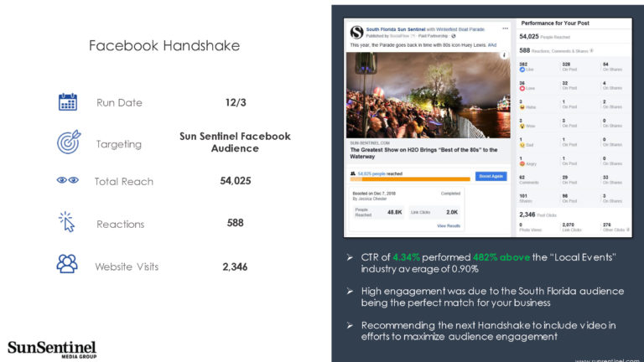The height and width of the screenshot is (362, 644).
Task: Click the SunSentinel Media Group logo
Action: (51, 349)
